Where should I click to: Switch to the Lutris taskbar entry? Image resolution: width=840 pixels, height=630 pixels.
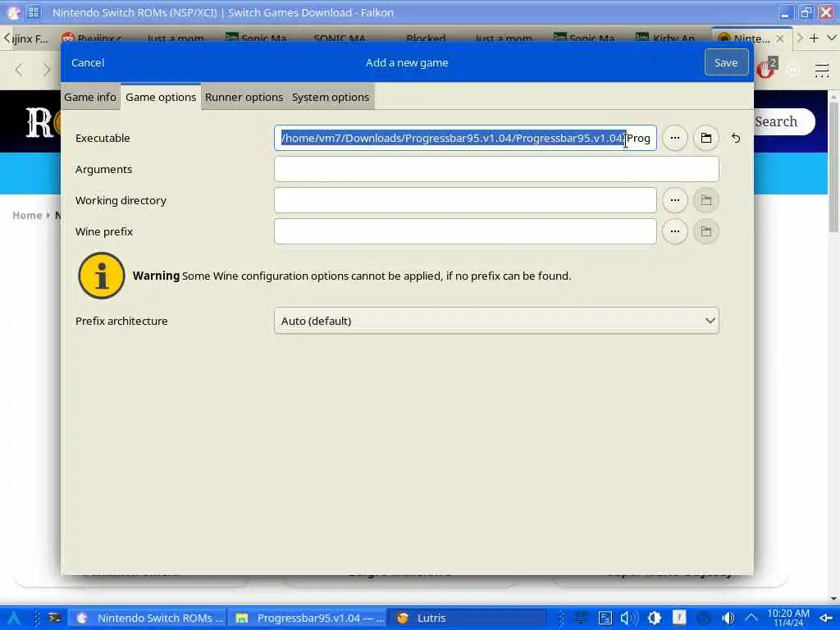467,619
